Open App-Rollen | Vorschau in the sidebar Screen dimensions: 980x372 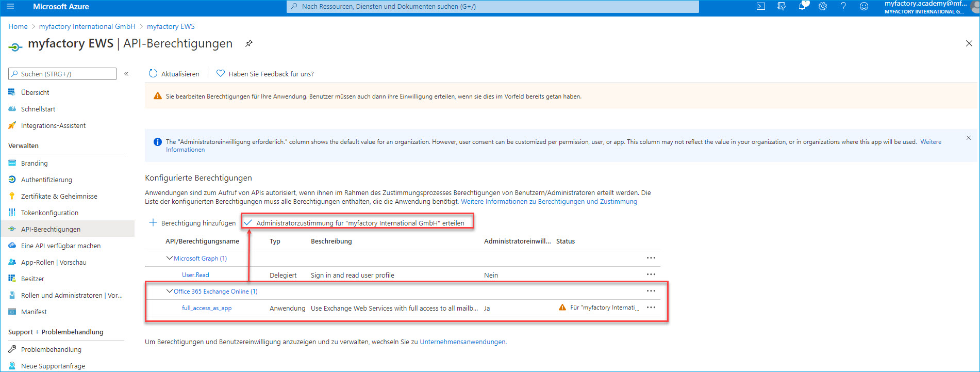click(54, 262)
